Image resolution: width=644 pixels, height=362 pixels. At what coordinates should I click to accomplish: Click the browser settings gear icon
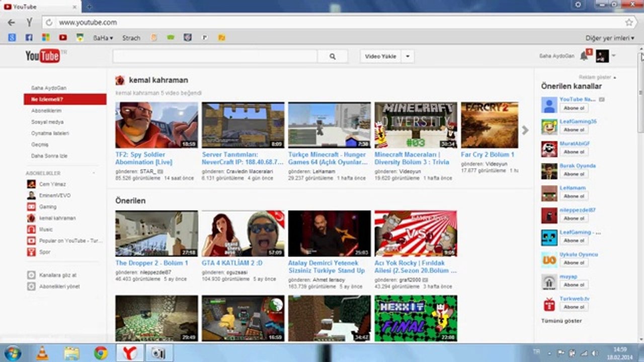[x=578, y=5]
